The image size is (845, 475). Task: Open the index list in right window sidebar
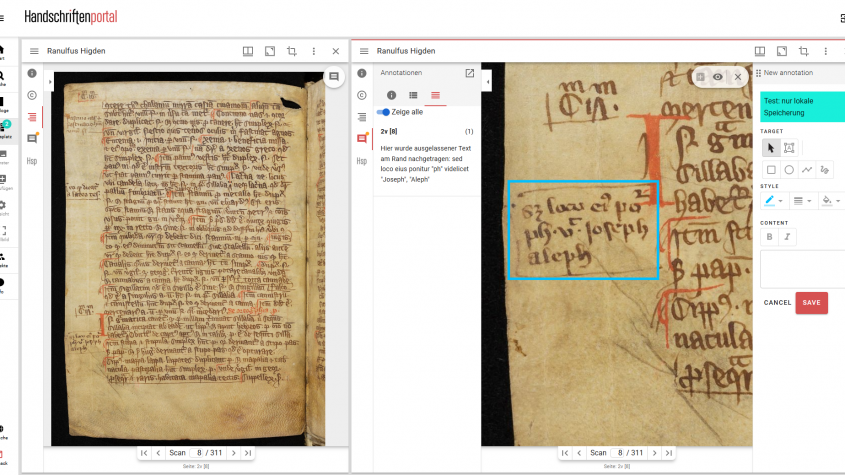click(x=362, y=117)
